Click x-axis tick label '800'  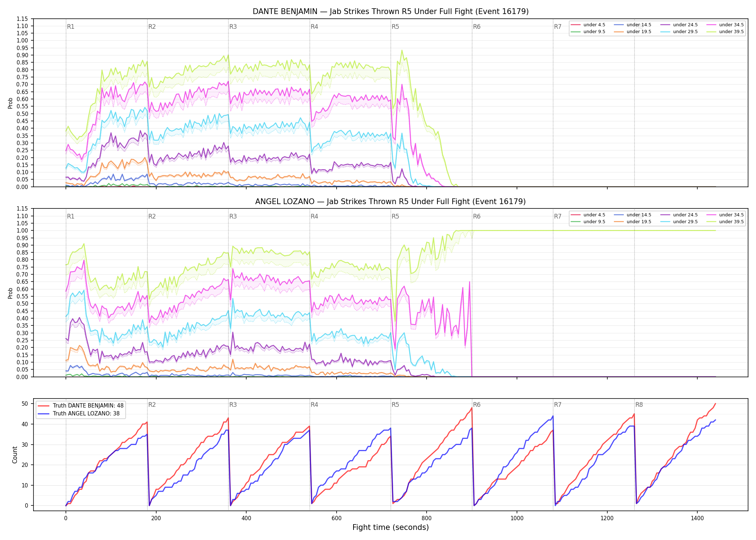(427, 518)
